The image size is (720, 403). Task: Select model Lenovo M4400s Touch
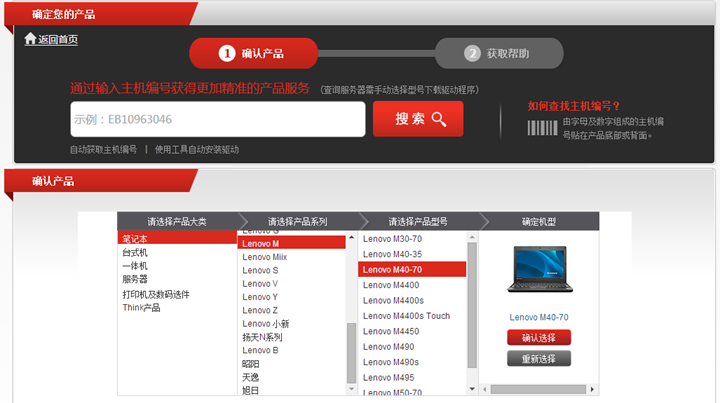(x=406, y=316)
